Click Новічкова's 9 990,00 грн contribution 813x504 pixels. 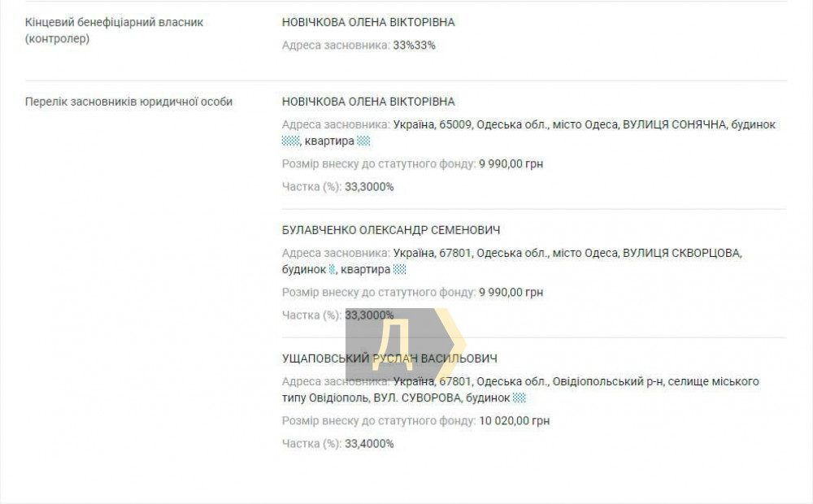[x=511, y=164]
